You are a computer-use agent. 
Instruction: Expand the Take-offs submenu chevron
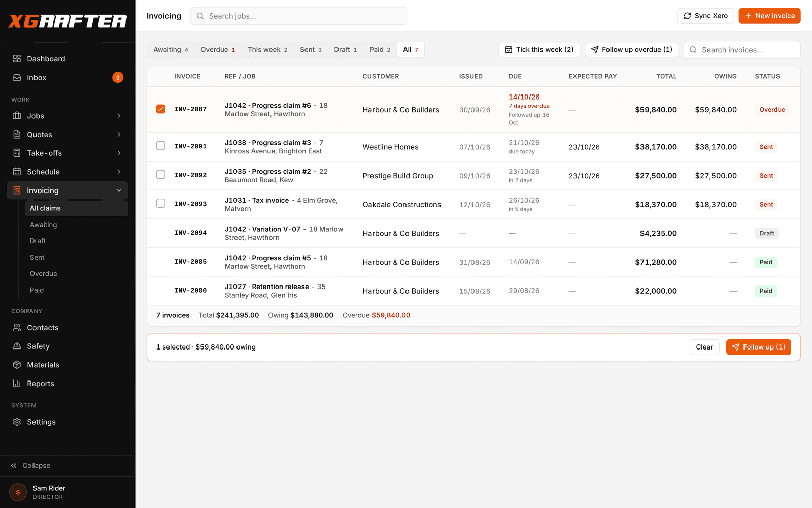point(119,153)
